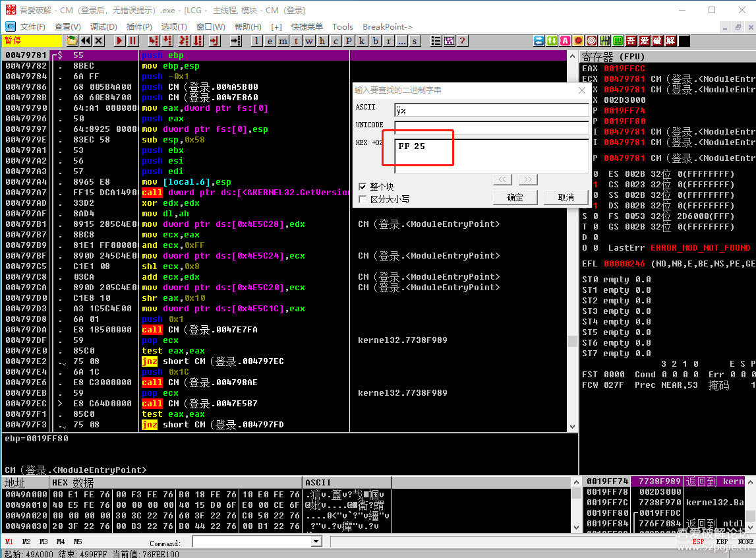Click the HEX +02 input field
Viewport: 756px width, 558px height.
[x=491, y=156]
